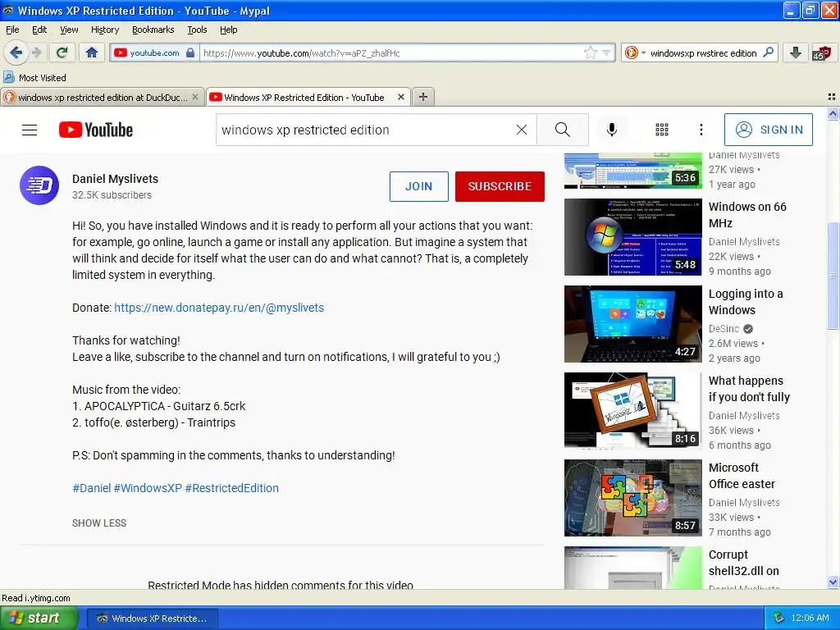Viewport: 840px width, 630px height.
Task: Open the list all tabs icon
Action: 832,97
